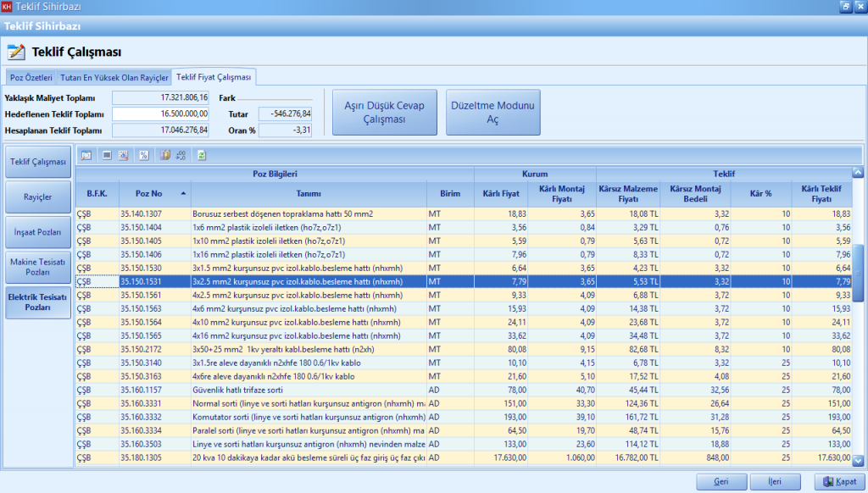Screen dimensions: 868x493
Task: Click the books icon in grid toolbar
Action: (x=165, y=155)
